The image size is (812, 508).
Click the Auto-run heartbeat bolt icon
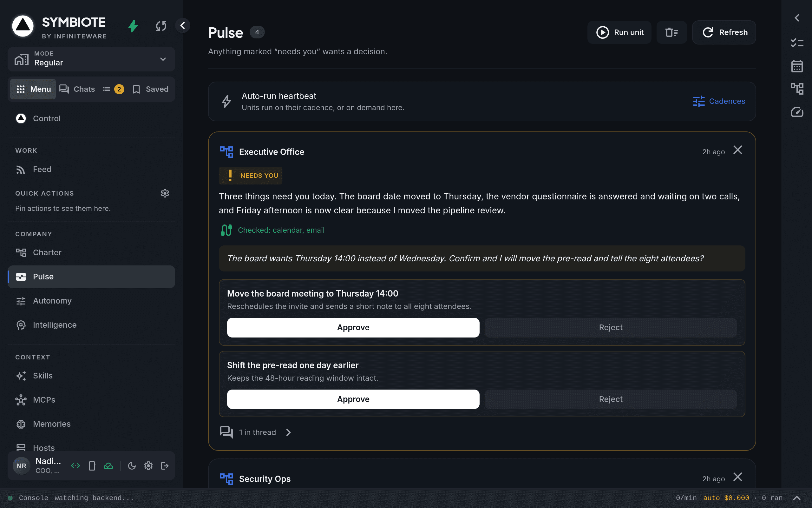[226, 101]
